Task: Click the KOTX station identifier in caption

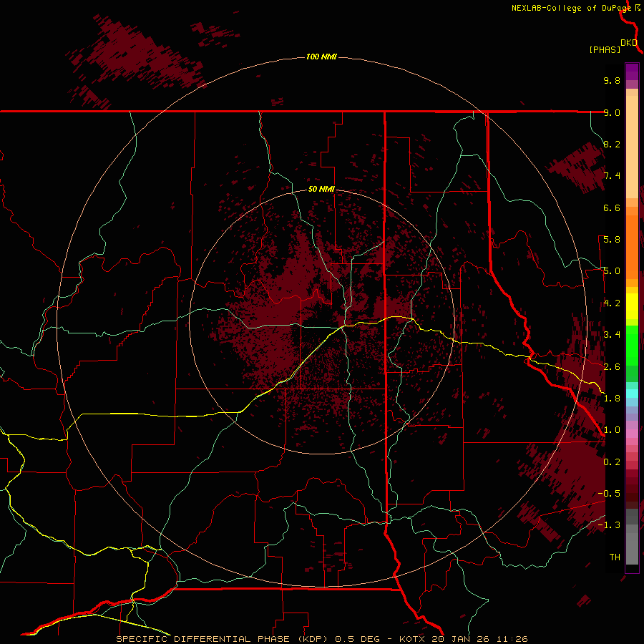Action: [x=413, y=639]
